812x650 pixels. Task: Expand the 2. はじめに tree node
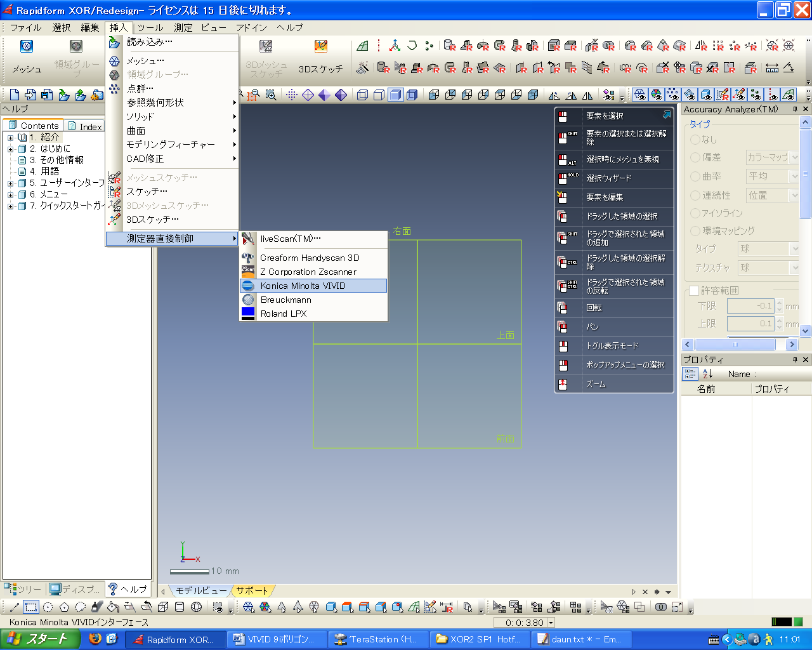pyautogui.click(x=10, y=149)
